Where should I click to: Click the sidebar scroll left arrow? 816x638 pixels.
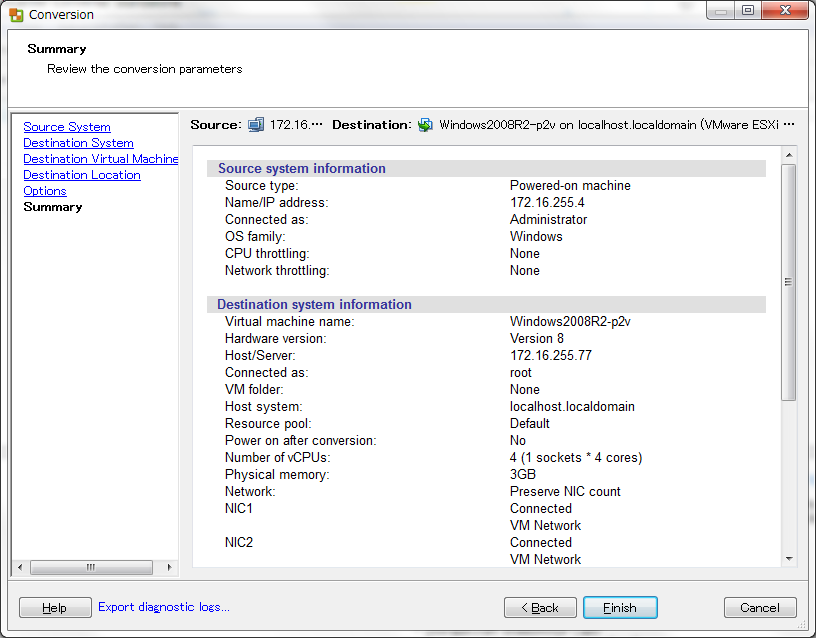20,567
